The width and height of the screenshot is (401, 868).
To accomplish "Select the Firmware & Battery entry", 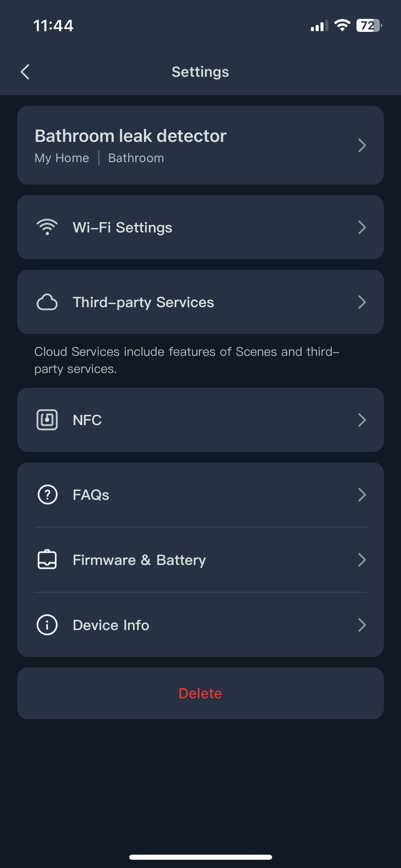I will pos(139,560).
